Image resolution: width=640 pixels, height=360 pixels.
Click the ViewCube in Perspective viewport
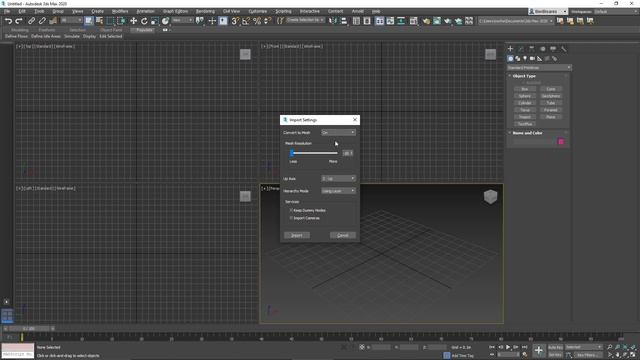490,197
